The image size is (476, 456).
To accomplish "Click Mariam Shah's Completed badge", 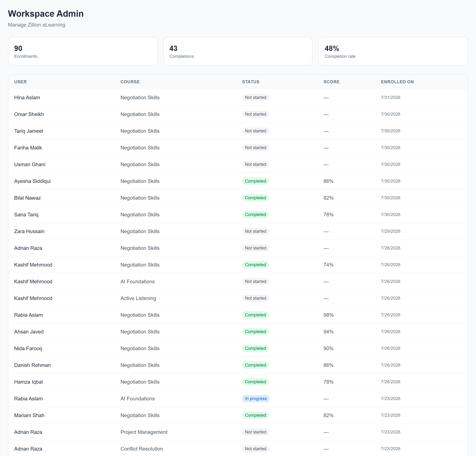I will pyautogui.click(x=255, y=415).
